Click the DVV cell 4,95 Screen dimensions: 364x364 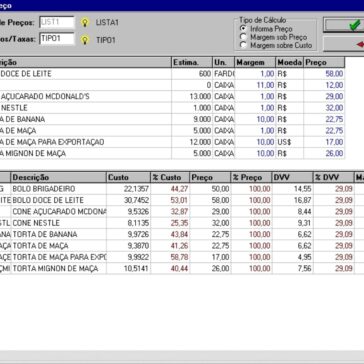coord(293,257)
